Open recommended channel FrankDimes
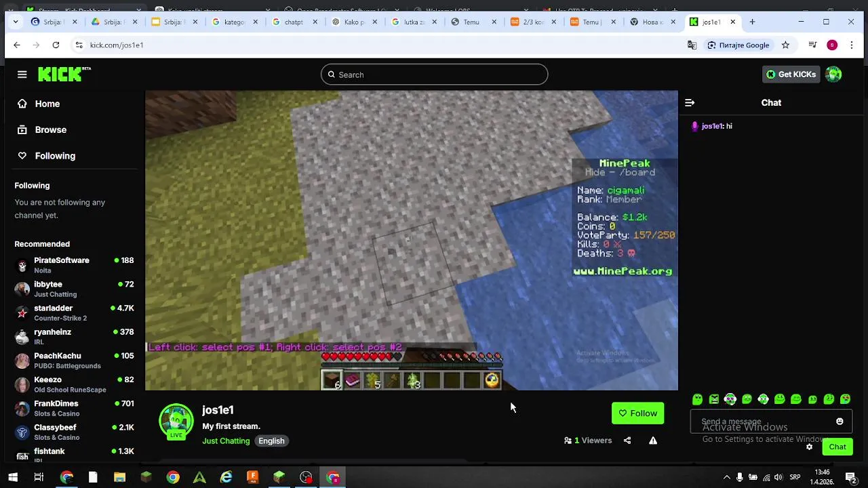 pos(75,408)
